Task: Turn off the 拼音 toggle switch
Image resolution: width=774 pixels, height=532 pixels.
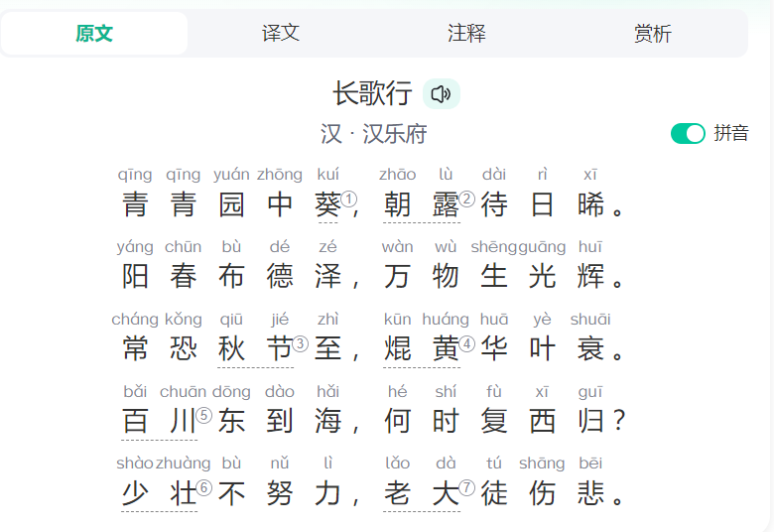Action: pos(688,133)
